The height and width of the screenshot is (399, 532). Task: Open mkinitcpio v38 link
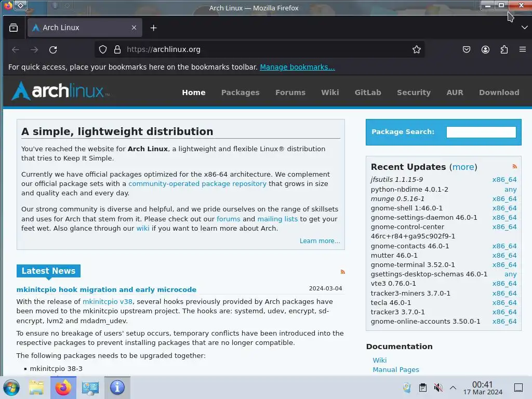(x=108, y=302)
